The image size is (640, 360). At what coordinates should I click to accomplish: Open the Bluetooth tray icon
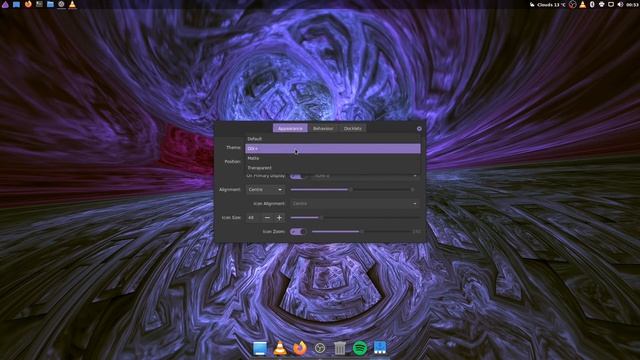tap(592, 4)
